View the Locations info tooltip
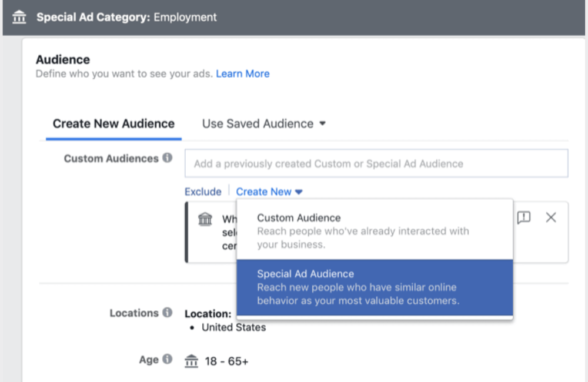The image size is (588, 382). (x=166, y=312)
